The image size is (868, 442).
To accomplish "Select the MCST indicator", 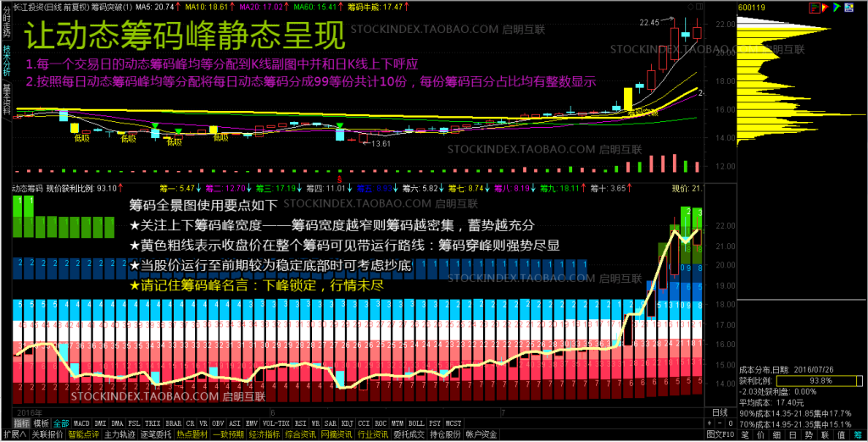I will (453, 423).
